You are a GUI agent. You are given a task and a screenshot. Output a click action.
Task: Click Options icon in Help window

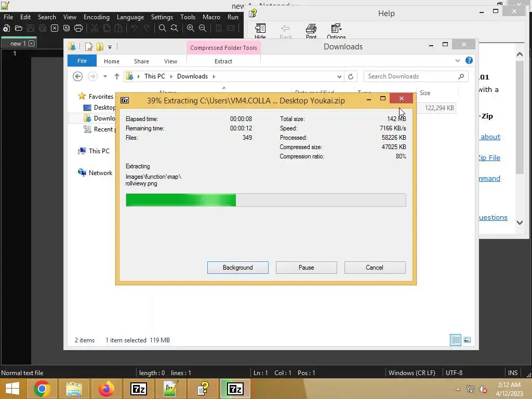pos(336,31)
